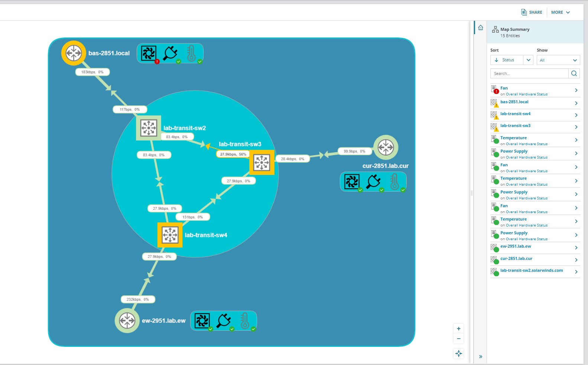The width and height of the screenshot is (588, 365).
Task: Click the 99.9bps, 0% link label
Action: pos(354,151)
